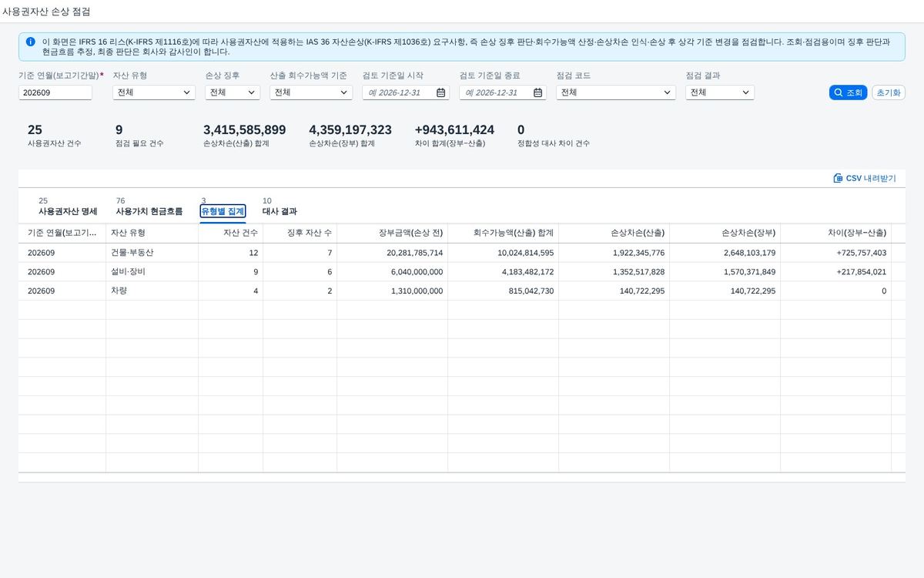Click the 정합성 대사 차이 건수 KPI value 0
Screen dimensions: 924x578
pos(521,129)
